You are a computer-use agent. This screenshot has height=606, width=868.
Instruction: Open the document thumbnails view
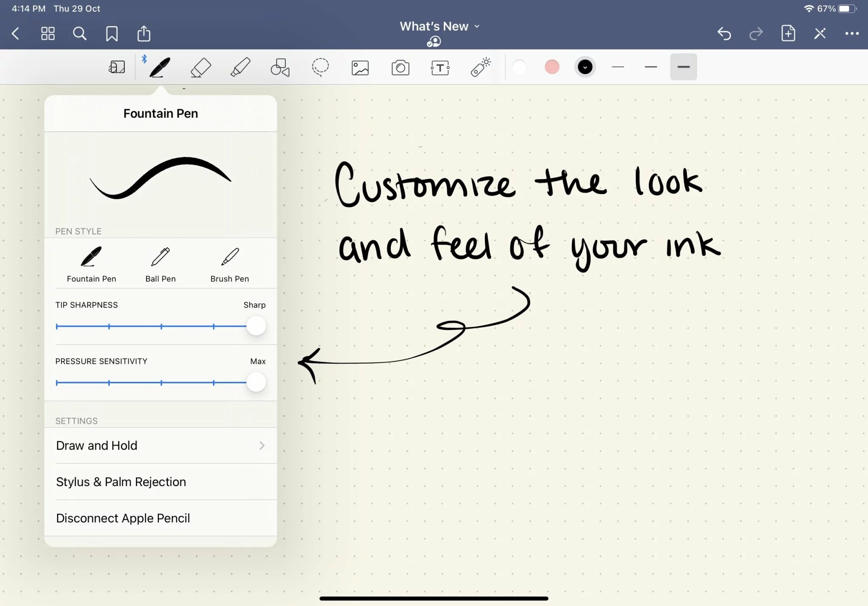click(47, 33)
